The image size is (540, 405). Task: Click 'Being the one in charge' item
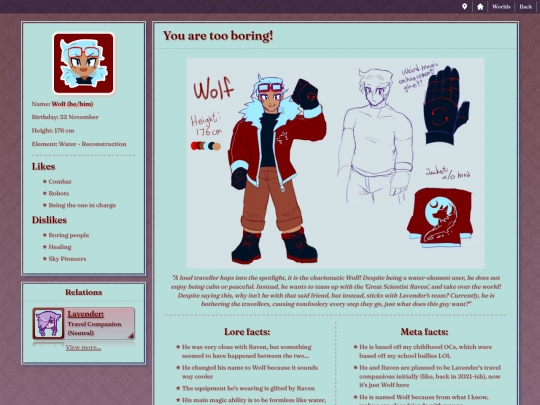82,205
